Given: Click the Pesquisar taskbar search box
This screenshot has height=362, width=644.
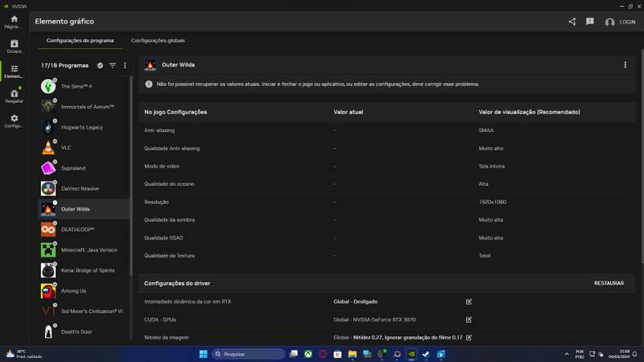Looking at the screenshot, I should [248, 354].
